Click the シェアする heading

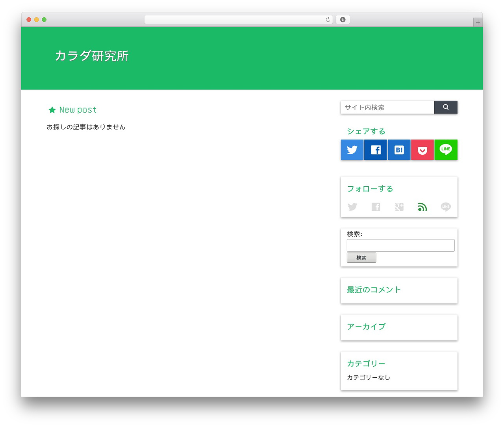(x=366, y=131)
